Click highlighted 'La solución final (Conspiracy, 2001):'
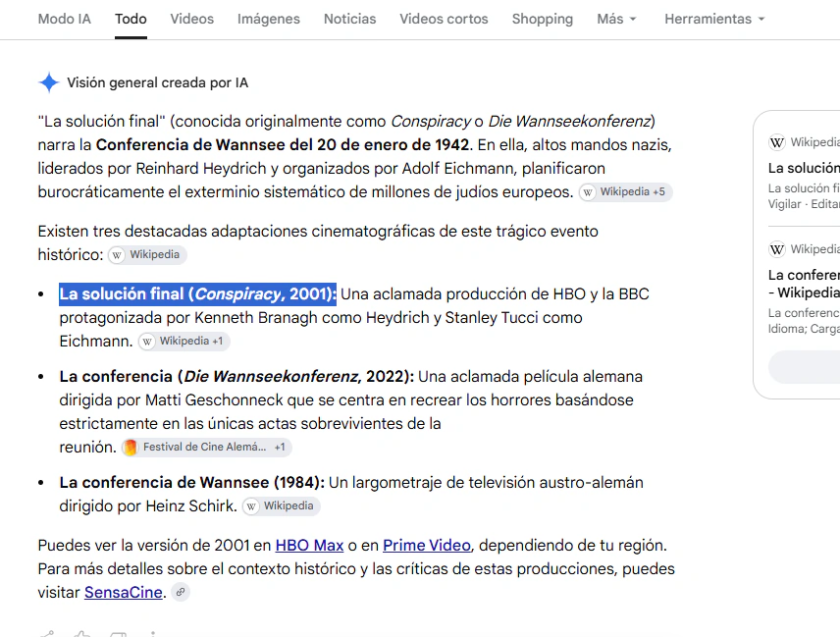This screenshot has width=840, height=637. (x=197, y=294)
